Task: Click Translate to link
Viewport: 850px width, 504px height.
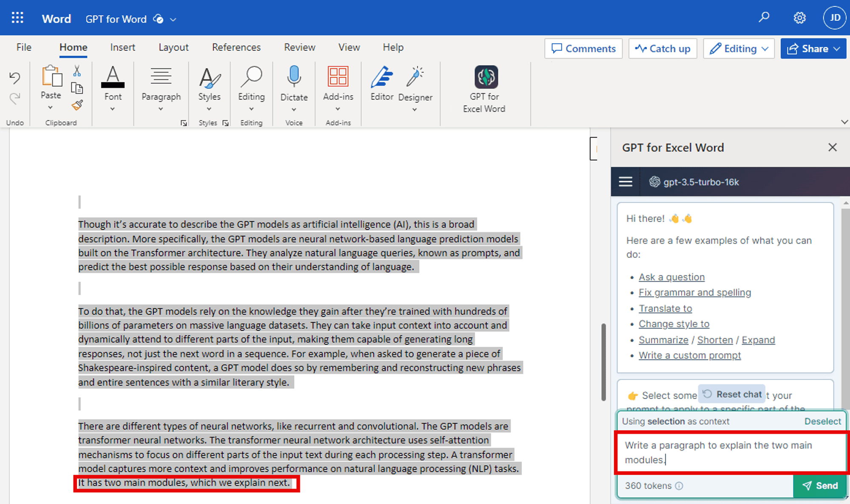Action: [665, 309]
